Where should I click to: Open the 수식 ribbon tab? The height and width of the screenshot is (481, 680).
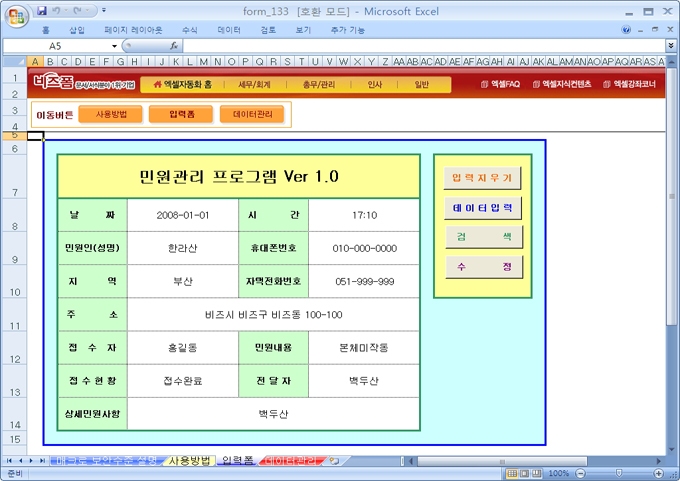coord(189,30)
